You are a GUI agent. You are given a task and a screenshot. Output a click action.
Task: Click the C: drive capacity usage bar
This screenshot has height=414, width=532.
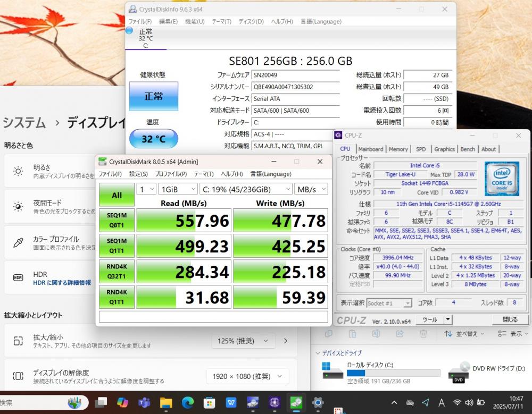393,373
